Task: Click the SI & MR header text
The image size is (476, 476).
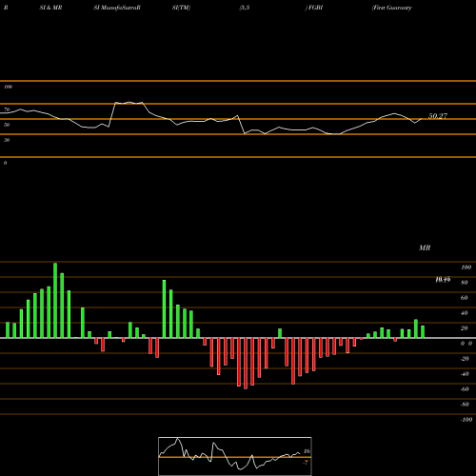Action: point(50,8)
